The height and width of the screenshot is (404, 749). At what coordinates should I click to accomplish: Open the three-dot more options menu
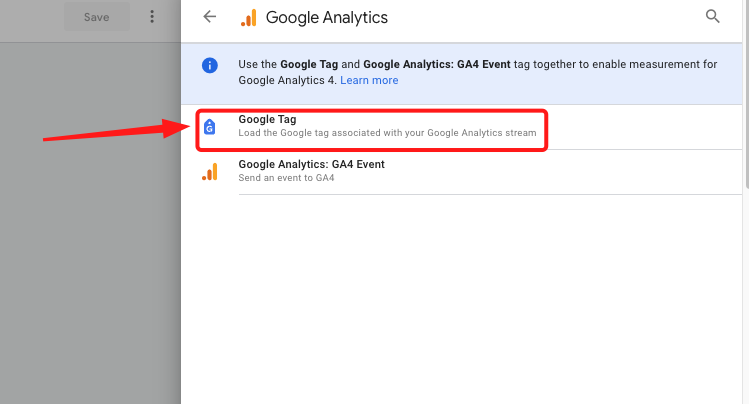[152, 17]
